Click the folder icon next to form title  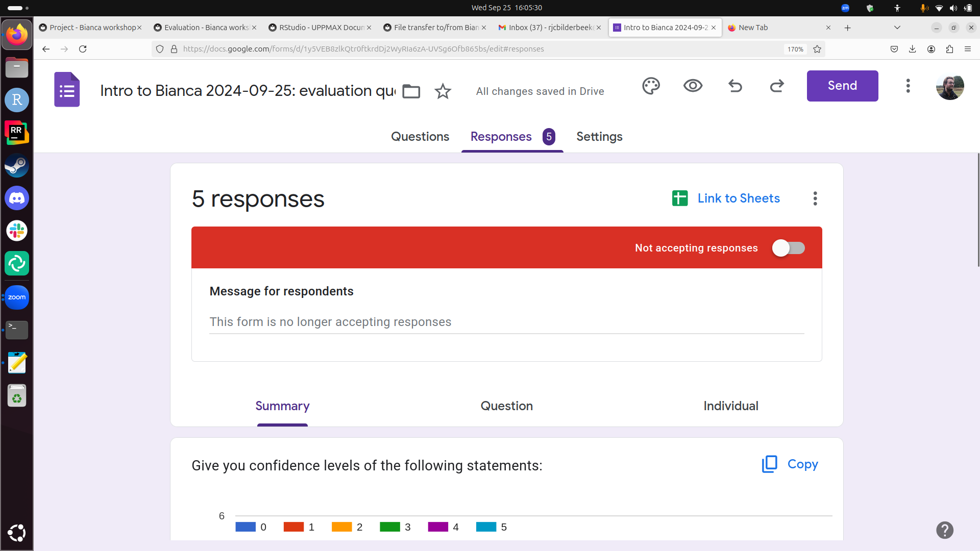coord(411,91)
